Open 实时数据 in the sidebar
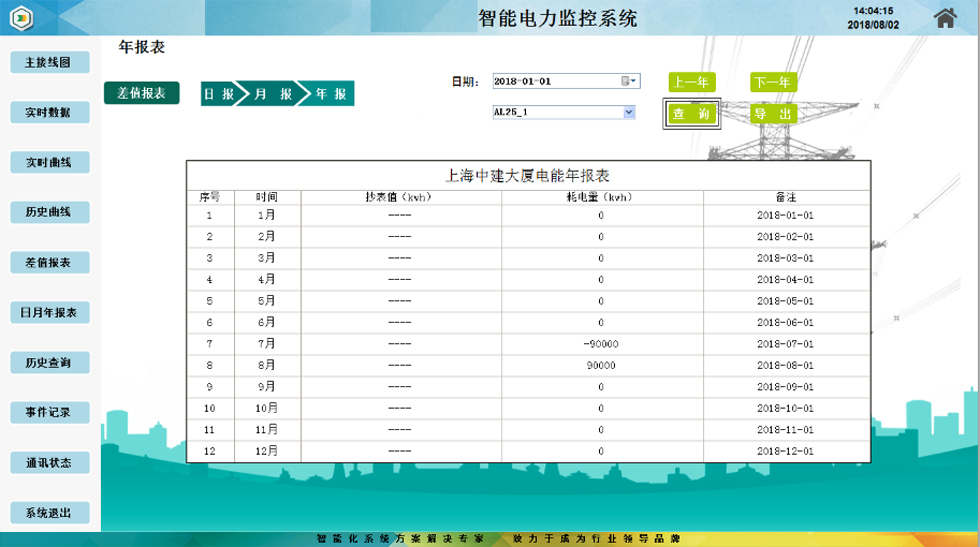The width and height of the screenshot is (980, 547). [x=49, y=112]
